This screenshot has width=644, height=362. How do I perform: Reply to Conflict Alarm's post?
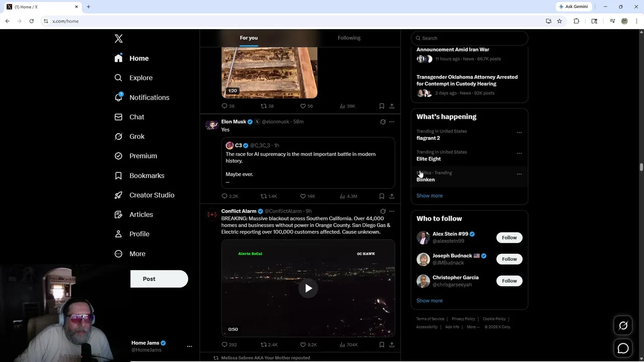[229, 344]
